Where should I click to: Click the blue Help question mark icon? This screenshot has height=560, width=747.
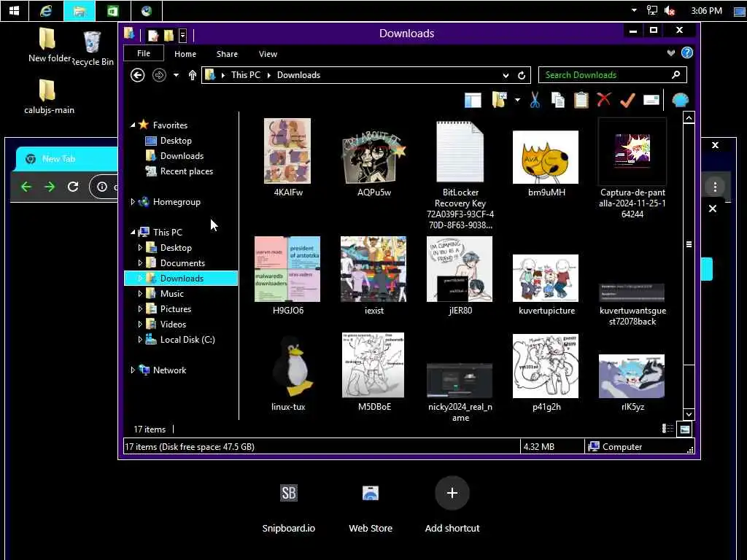(x=687, y=52)
